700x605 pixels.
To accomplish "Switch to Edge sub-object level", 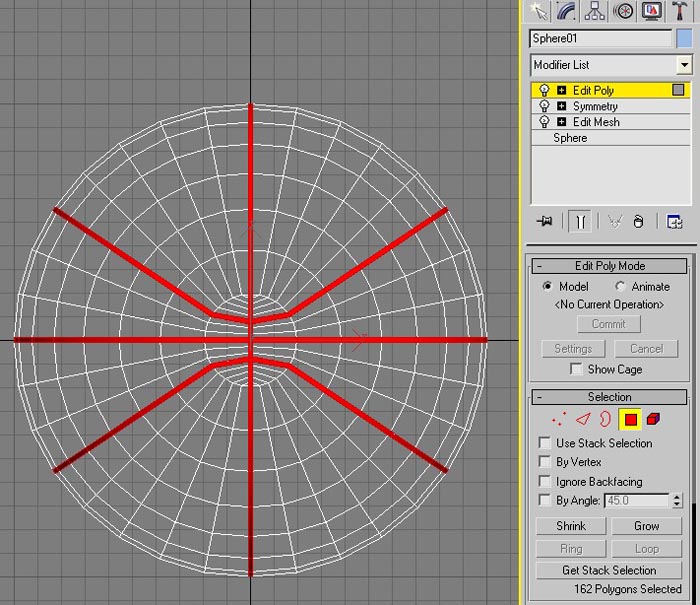I will pyautogui.click(x=583, y=419).
